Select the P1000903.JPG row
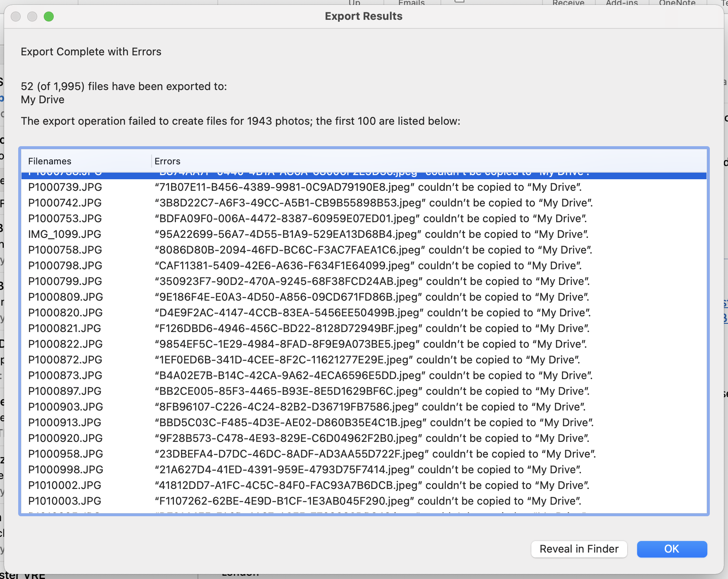Screen dimensions: 728x579 point(364,407)
